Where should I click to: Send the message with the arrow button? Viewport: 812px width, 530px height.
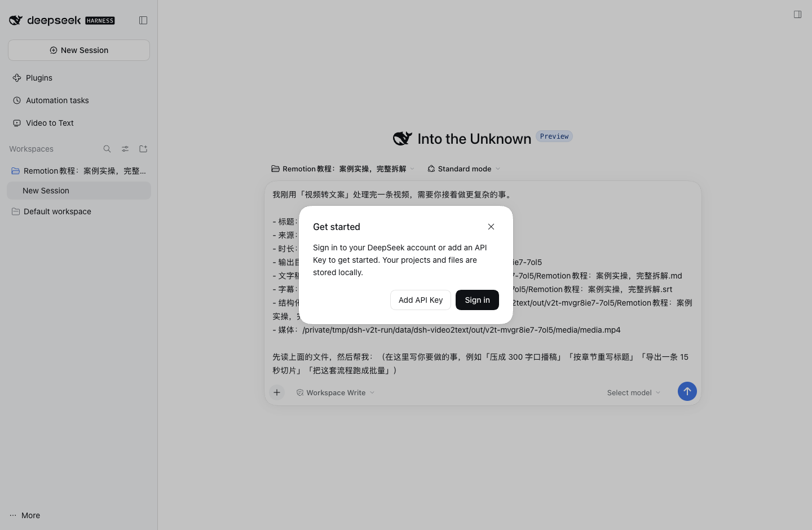click(x=687, y=391)
